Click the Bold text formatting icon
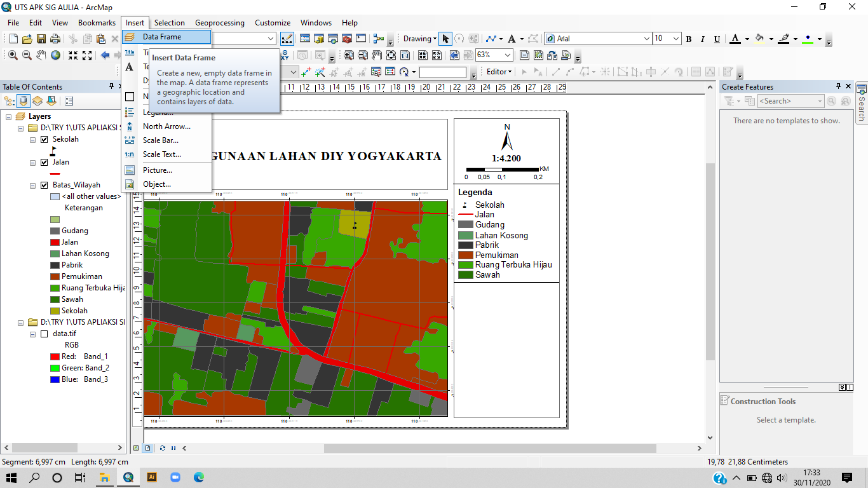The image size is (868, 488). tap(689, 39)
